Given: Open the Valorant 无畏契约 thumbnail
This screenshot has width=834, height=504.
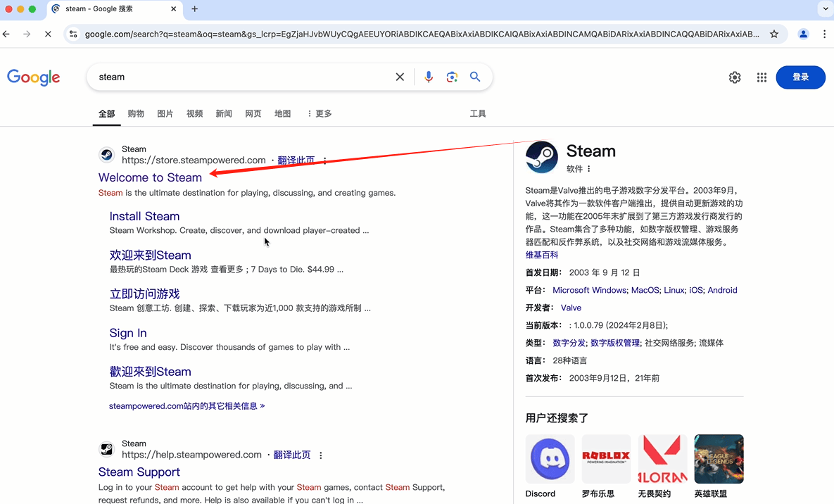Looking at the screenshot, I should click(x=663, y=459).
